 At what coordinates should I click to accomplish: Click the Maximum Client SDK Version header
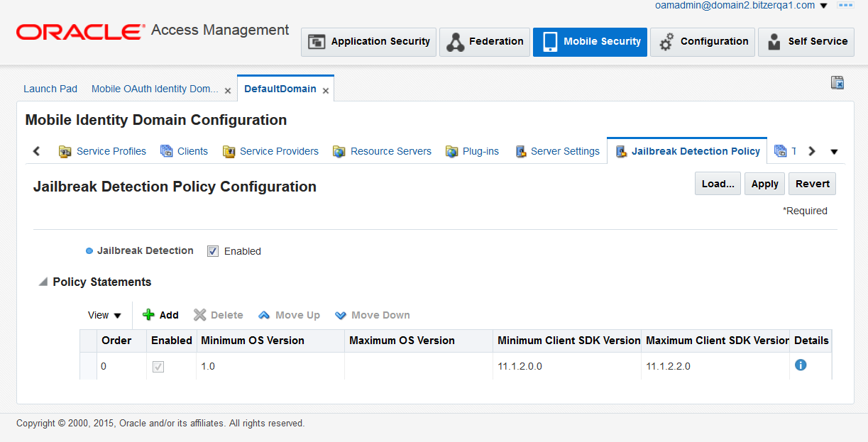coord(715,341)
